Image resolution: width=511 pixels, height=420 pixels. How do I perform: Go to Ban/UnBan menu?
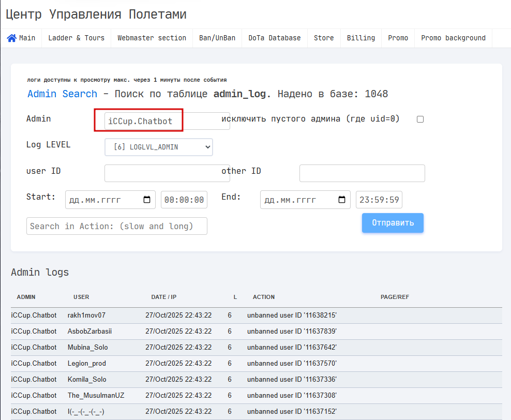point(217,38)
